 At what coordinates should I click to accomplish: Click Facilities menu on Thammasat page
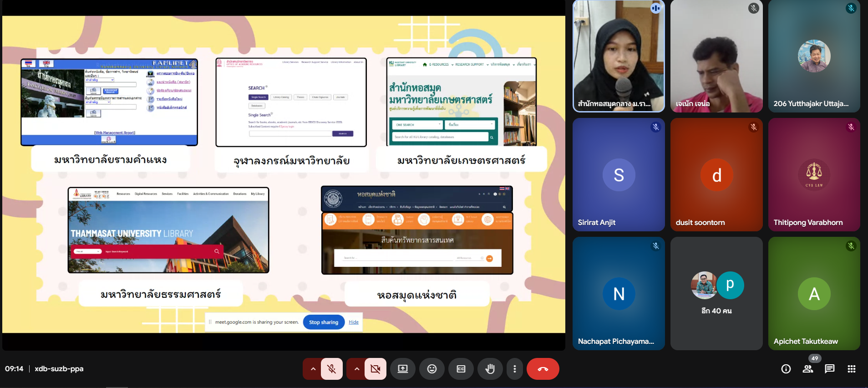coord(183,194)
